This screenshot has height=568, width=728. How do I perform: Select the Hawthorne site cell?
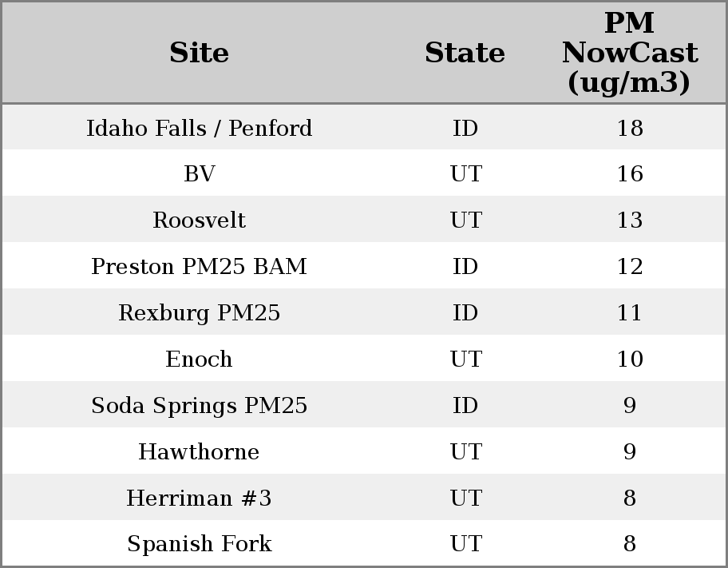tap(199, 452)
